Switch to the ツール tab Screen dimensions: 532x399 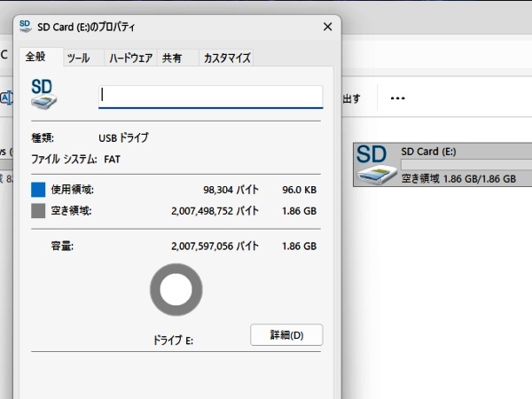(83, 58)
